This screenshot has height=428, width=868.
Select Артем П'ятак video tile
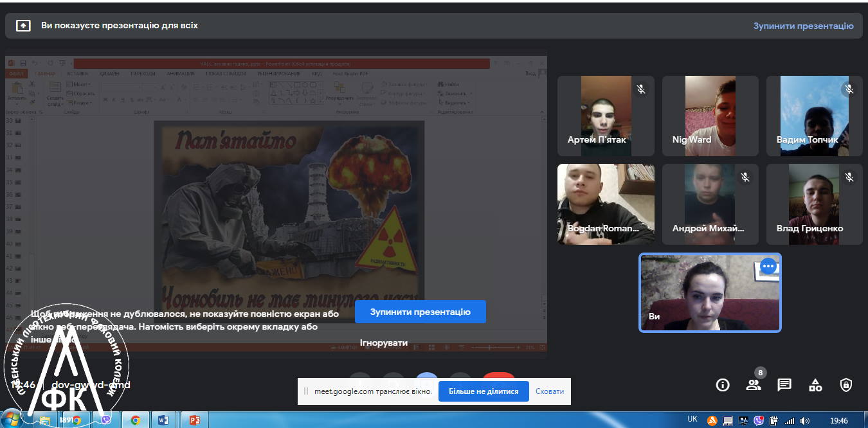pyautogui.click(x=606, y=116)
